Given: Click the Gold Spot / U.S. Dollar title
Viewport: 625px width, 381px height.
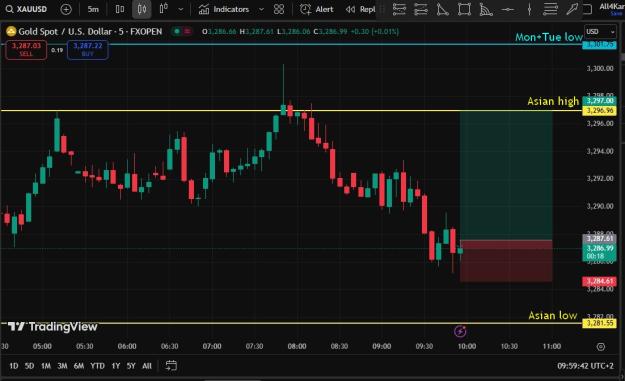Looking at the screenshot, I should 90,31.
